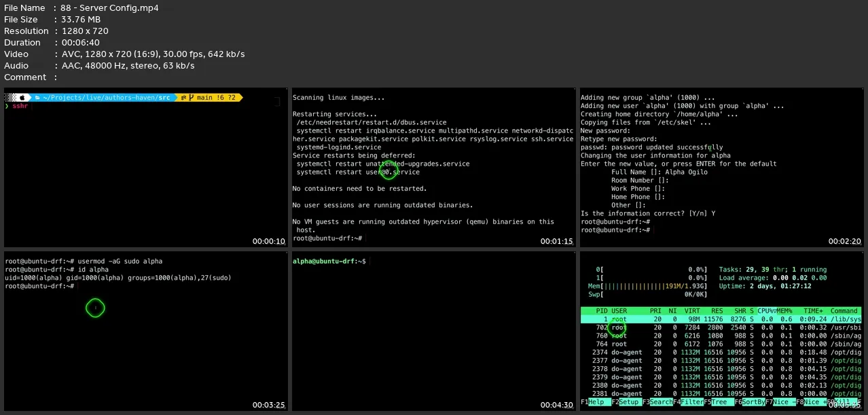Click the Swp meter in htop
This screenshot has width=868, height=415.
(647, 294)
